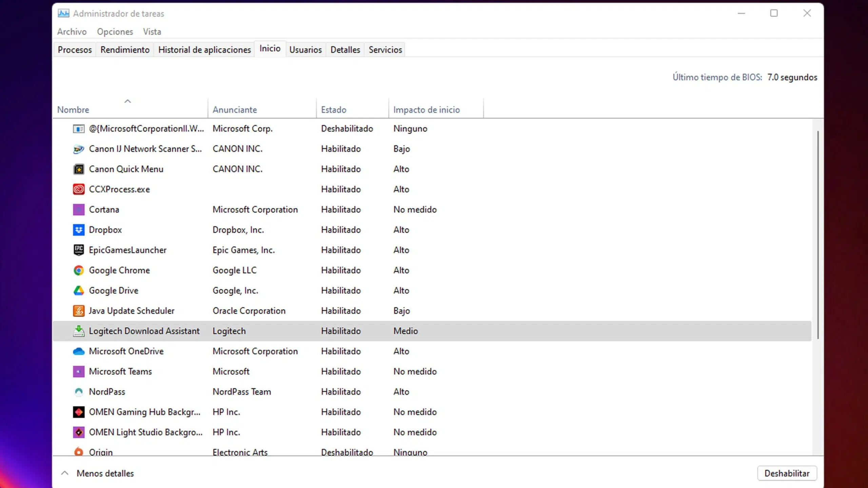868x488 pixels.
Task: Select the Origin entry name
Action: [101, 452]
